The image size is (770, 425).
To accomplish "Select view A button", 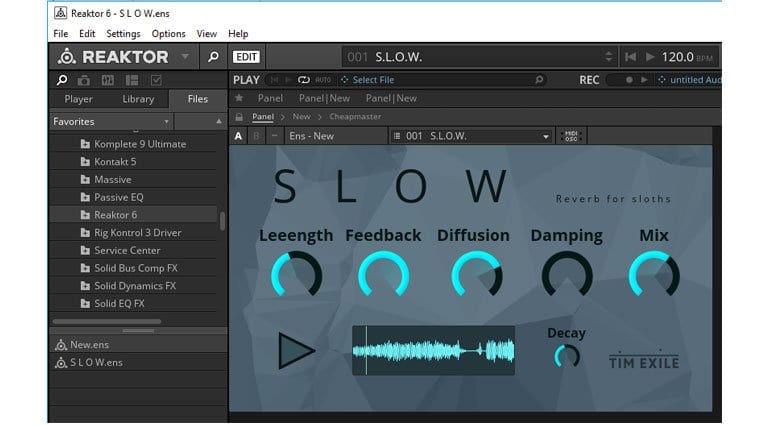I will pos(238,136).
